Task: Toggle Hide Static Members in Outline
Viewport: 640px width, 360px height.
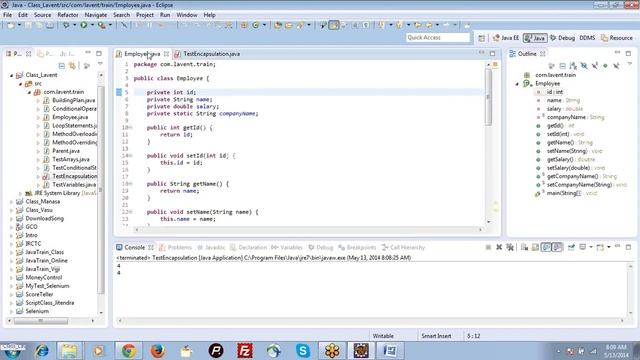Action: (595, 66)
